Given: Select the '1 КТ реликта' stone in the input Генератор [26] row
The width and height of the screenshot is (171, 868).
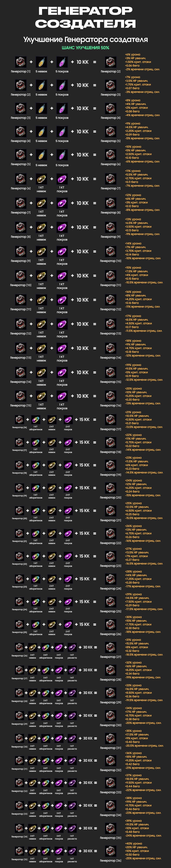Looking at the screenshot, I should tap(72, 647).
